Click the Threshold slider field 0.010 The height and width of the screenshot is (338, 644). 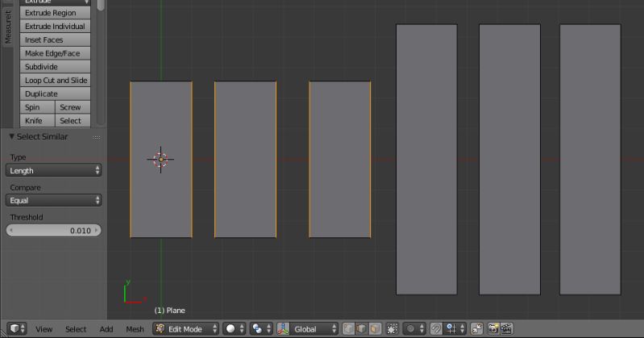pos(53,230)
